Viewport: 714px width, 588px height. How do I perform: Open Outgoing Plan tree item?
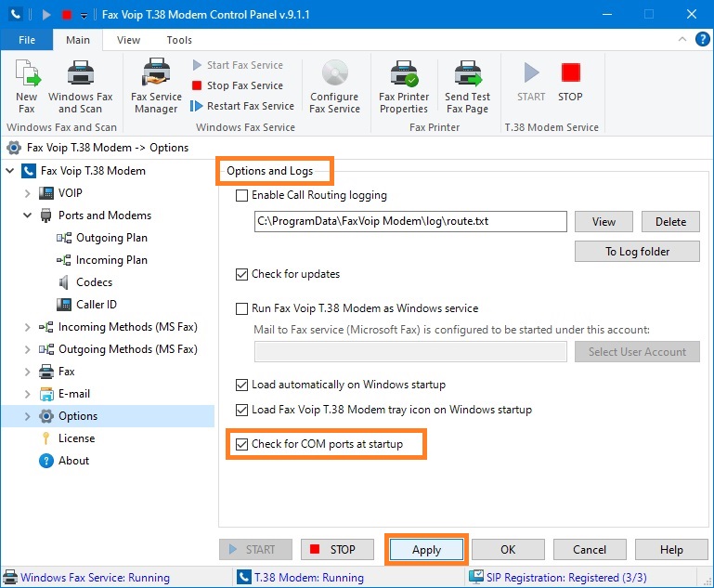111,238
